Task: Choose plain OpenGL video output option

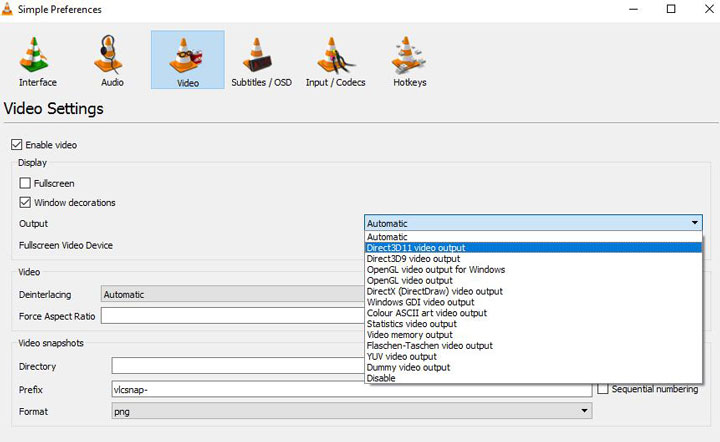Action: click(533, 280)
